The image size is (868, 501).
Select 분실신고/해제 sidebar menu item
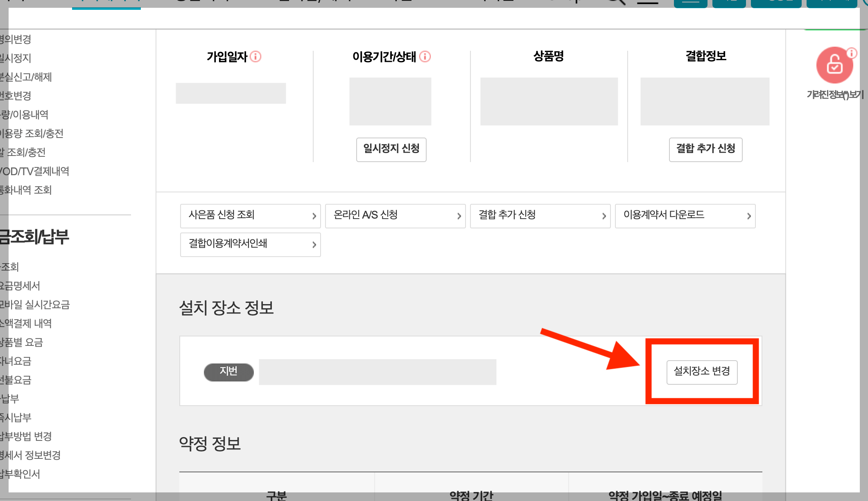(x=26, y=77)
